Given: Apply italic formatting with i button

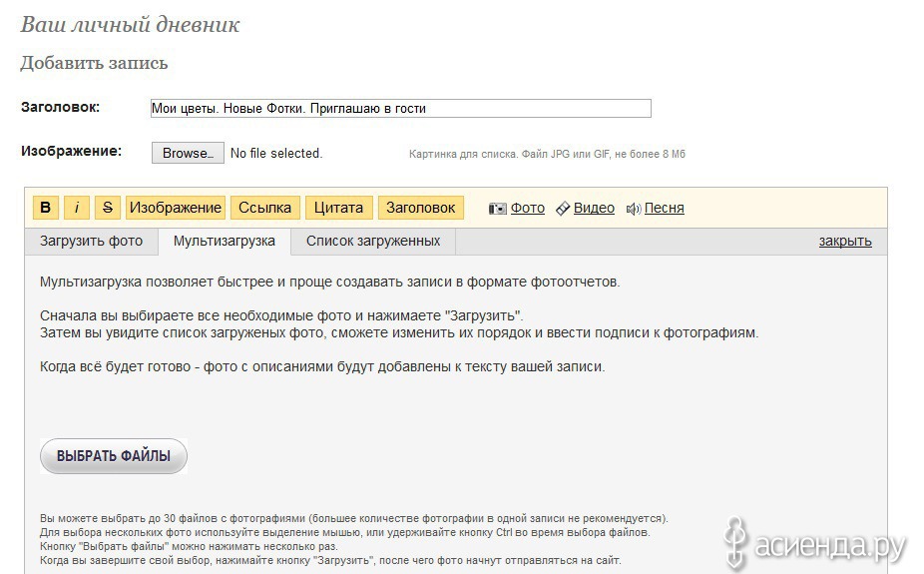Looking at the screenshot, I should coord(77,208).
